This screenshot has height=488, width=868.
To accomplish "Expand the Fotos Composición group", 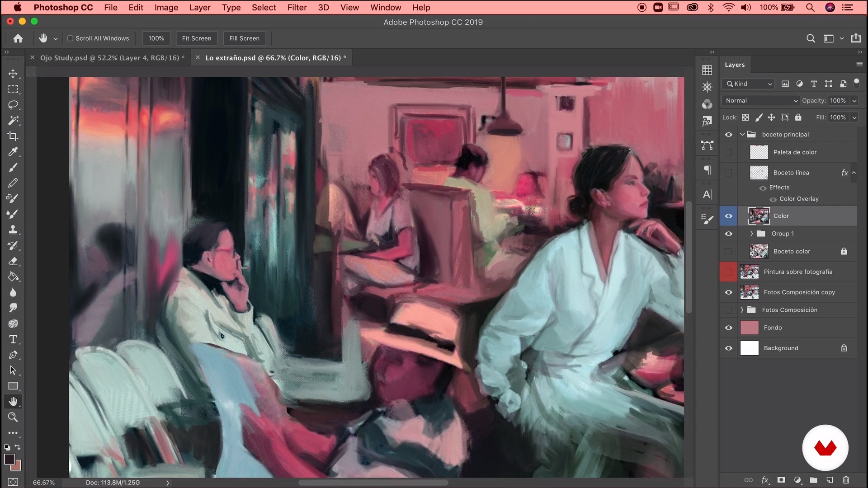I will [742, 310].
